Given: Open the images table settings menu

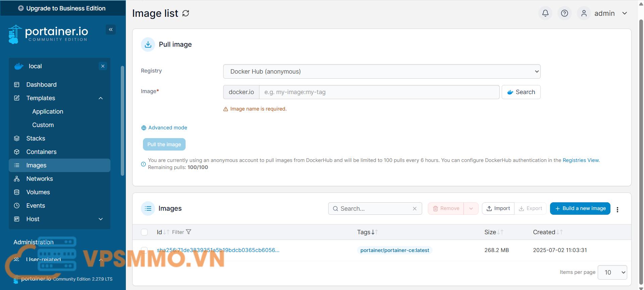Looking at the screenshot, I should coord(617,209).
